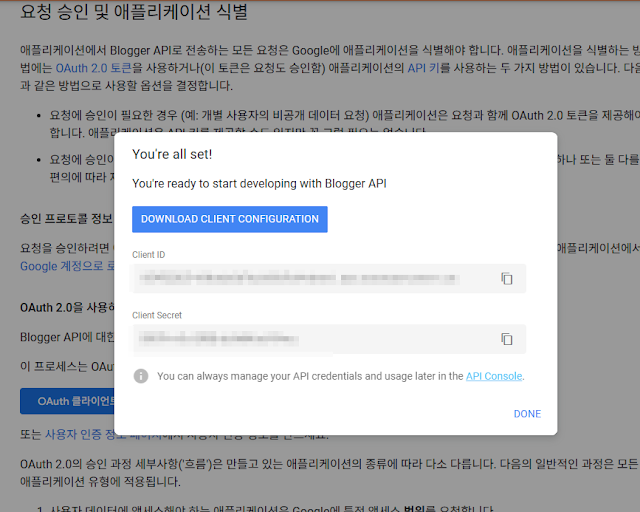Screen dimensions: 640x512
Task: Click the info icon beside credentials note
Action: tap(141, 376)
